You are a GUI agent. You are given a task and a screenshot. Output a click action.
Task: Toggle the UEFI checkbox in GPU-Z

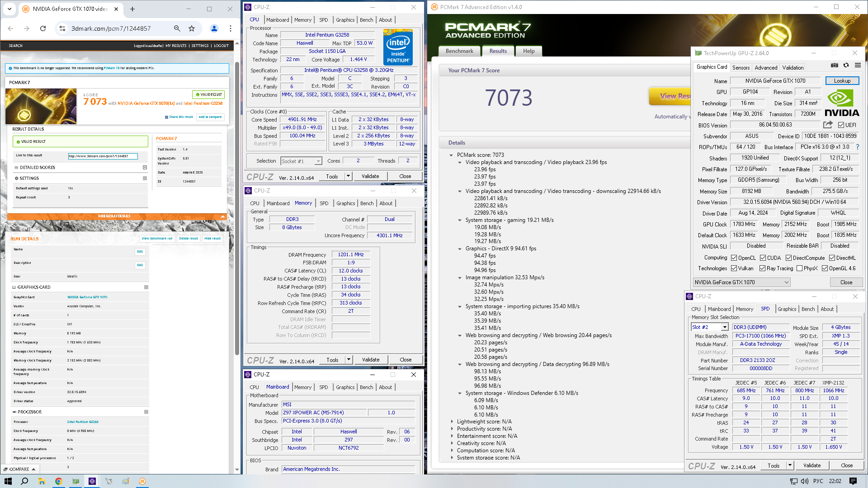coord(841,125)
